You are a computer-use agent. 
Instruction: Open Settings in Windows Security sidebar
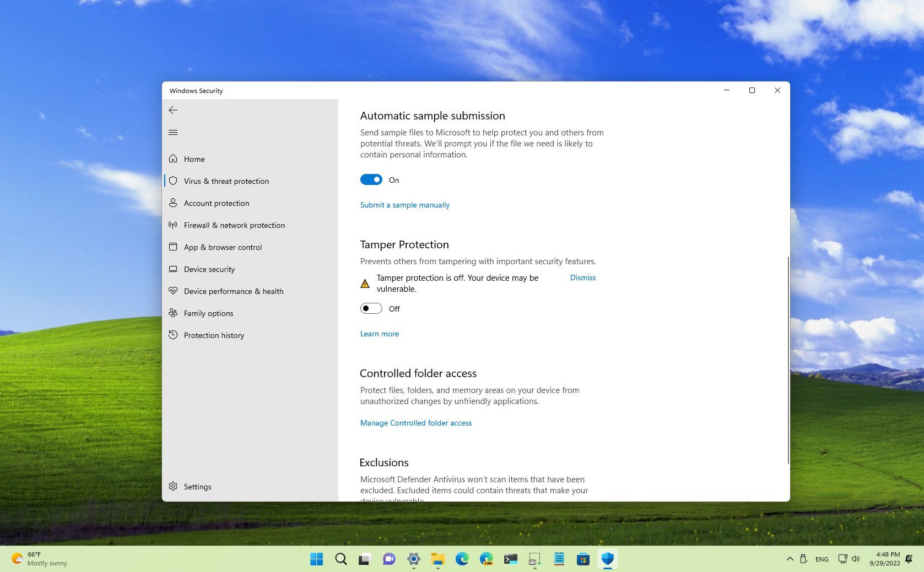coord(197,487)
